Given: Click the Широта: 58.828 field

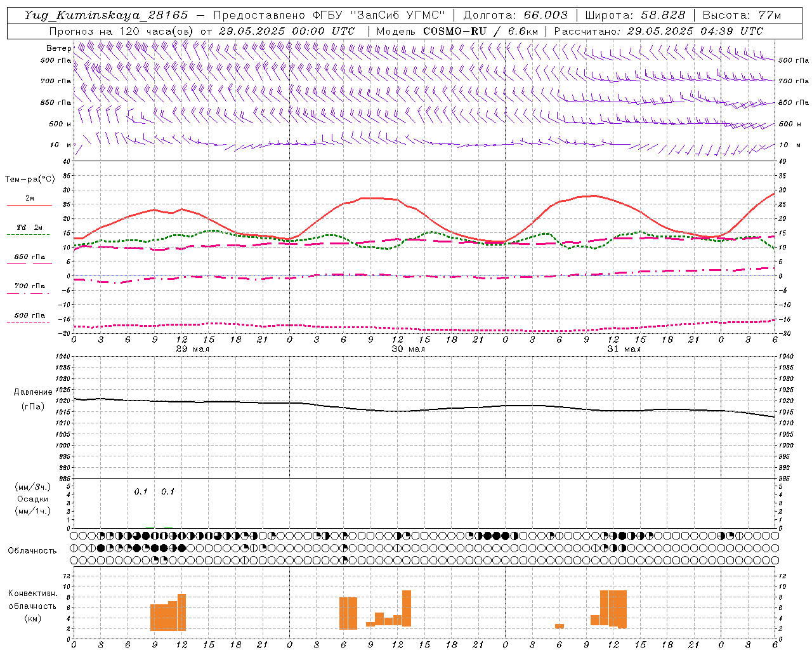Looking at the screenshot, I should coord(635,15).
